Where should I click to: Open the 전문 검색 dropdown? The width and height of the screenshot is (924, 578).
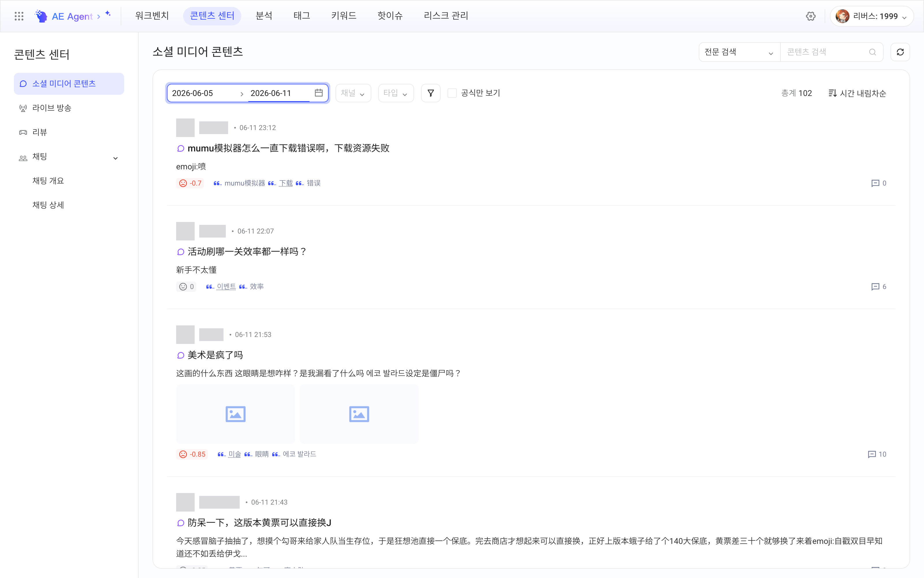tap(739, 52)
